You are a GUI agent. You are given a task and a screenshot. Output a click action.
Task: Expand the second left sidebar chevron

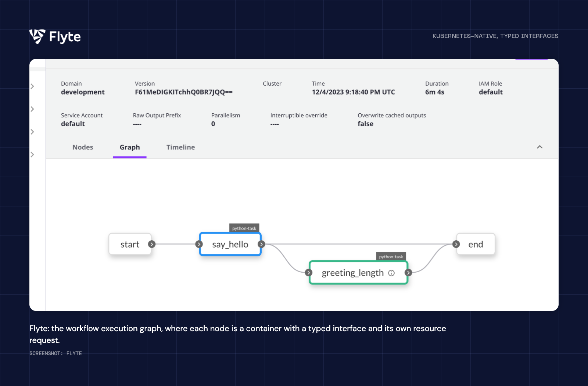[x=32, y=109]
